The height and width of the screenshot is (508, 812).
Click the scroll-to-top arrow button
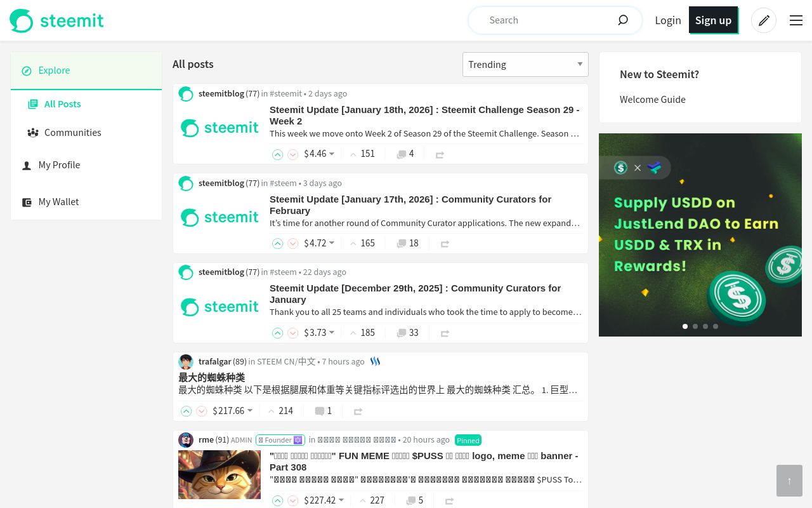(x=789, y=481)
